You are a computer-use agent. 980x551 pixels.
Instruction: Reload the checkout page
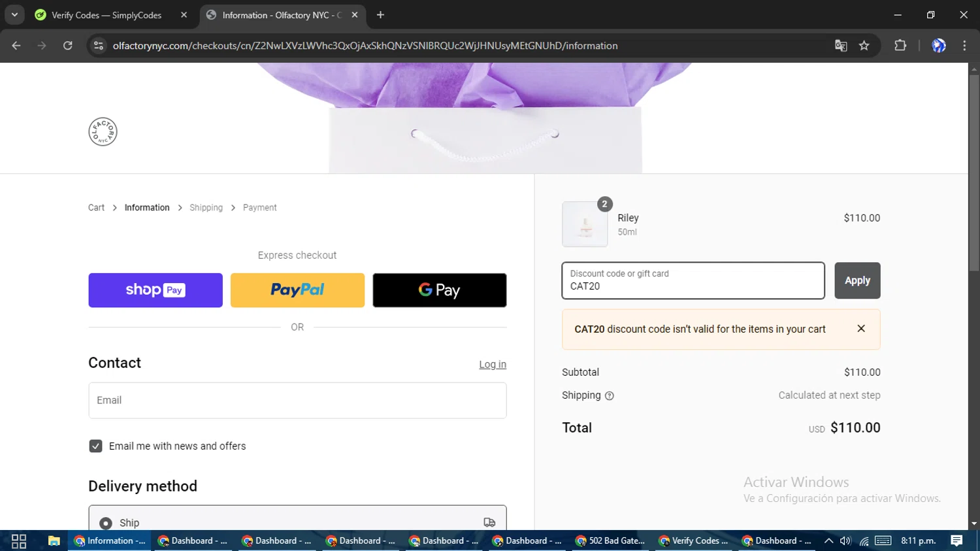click(68, 46)
